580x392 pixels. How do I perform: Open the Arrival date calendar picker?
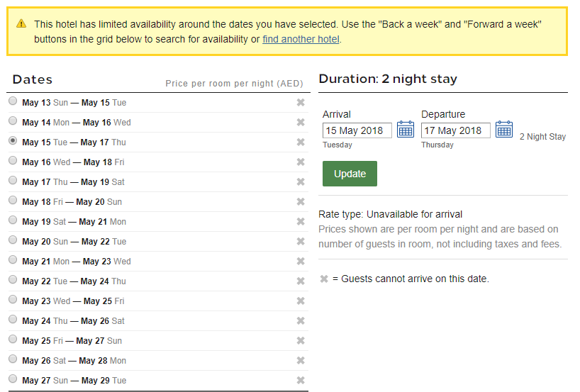click(x=406, y=130)
